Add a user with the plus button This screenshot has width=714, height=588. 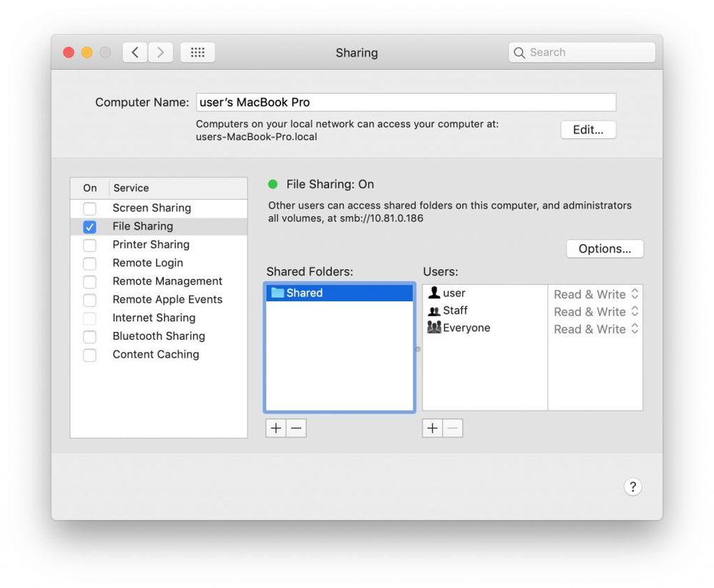pos(432,428)
